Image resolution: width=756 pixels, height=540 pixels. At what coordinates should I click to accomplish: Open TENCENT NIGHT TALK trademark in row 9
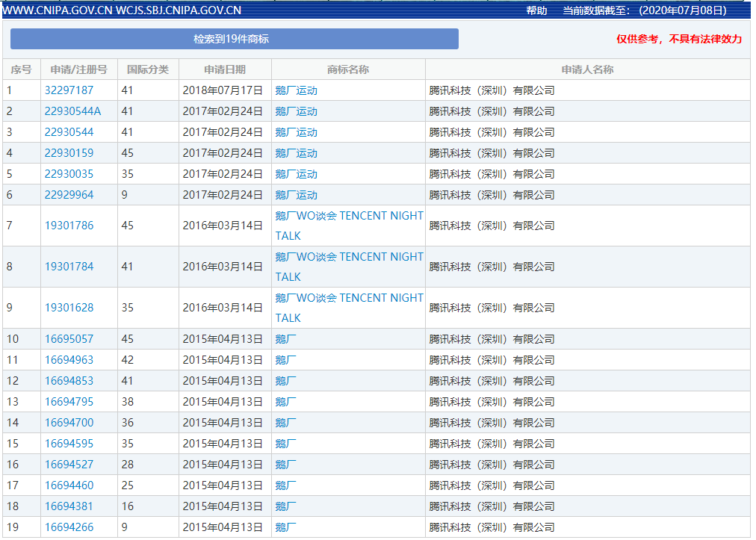(349, 308)
